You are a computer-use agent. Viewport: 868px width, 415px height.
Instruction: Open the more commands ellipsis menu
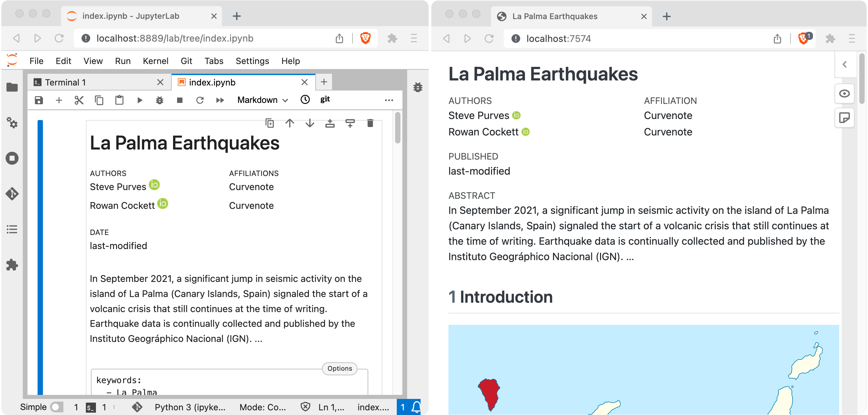coord(389,100)
